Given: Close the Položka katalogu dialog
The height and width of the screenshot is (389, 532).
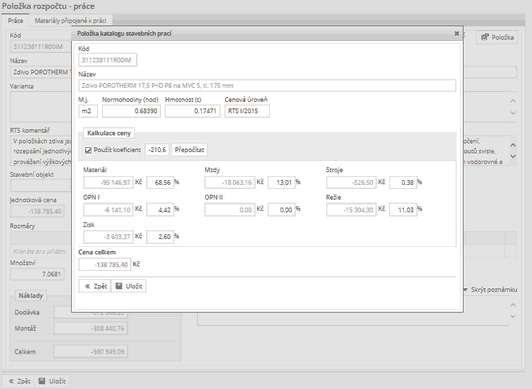Looking at the screenshot, I should [x=457, y=33].
